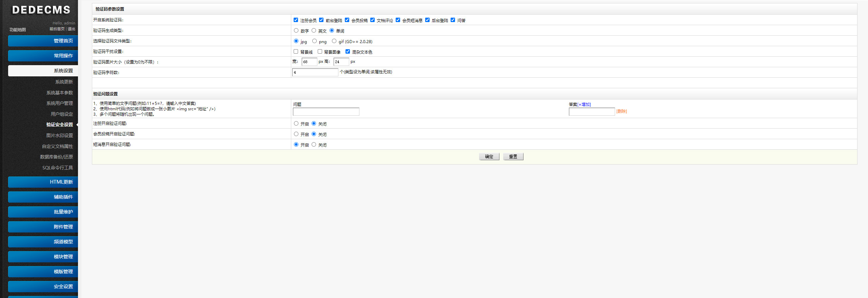Screen dimensions: 868x298
Task: Expand the 模板管理 sidebar section
Action: pyautogui.click(x=43, y=272)
